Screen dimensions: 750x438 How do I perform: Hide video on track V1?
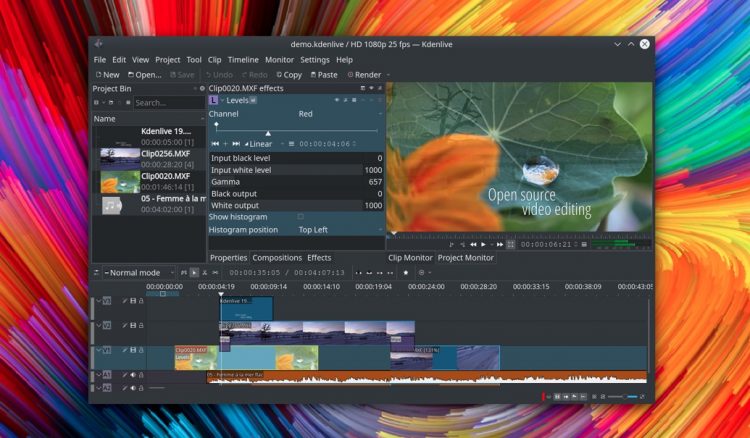coord(133,350)
